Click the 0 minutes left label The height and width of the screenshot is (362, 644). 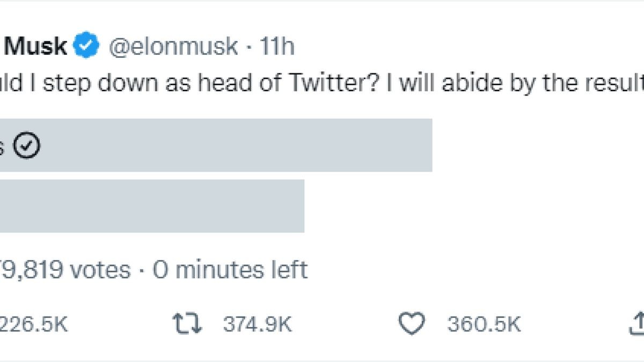(x=231, y=270)
